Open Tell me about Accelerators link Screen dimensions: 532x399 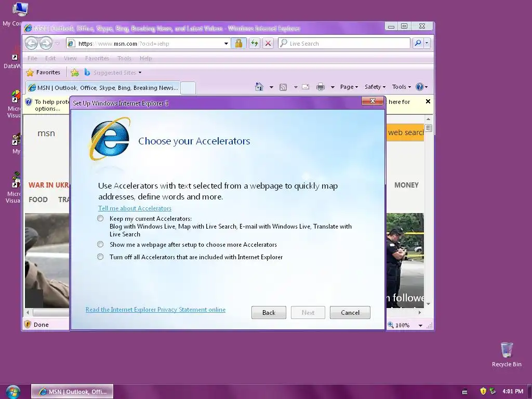coord(135,208)
